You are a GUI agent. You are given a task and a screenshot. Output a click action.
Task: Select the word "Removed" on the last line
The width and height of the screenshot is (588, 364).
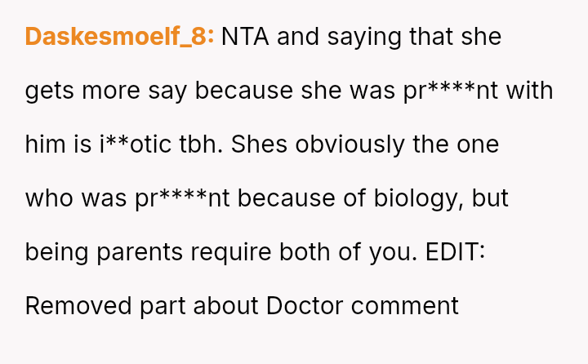point(78,305)
